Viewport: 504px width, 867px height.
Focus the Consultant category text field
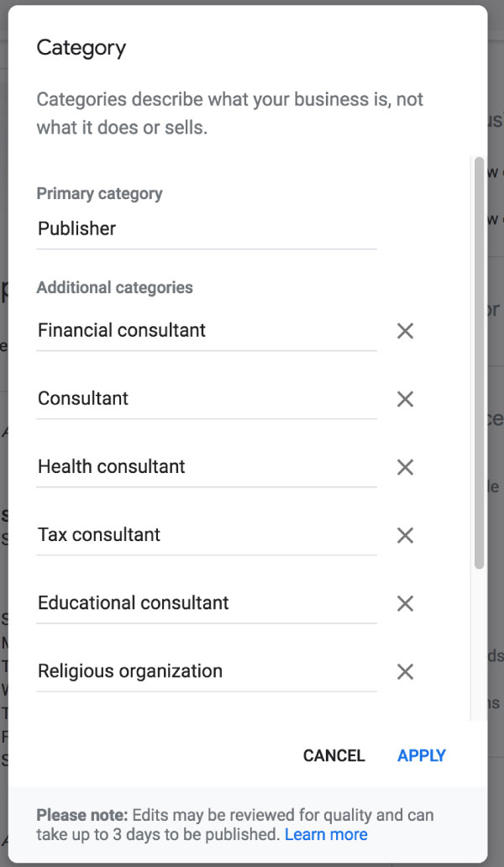click(206, 399)
